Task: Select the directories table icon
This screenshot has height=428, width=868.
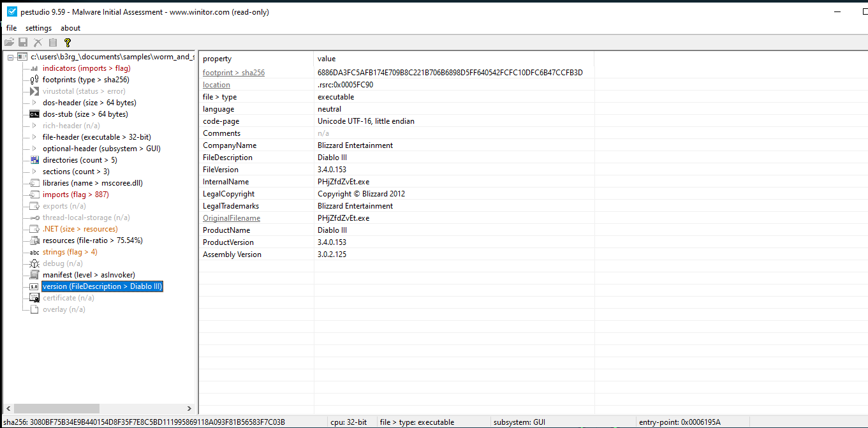Action: (x=34, y=160)
